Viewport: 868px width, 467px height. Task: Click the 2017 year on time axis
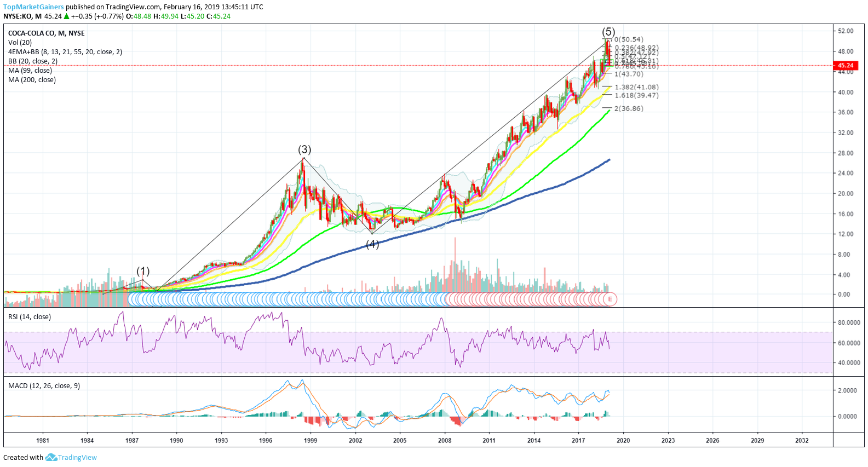click(578, 441)
